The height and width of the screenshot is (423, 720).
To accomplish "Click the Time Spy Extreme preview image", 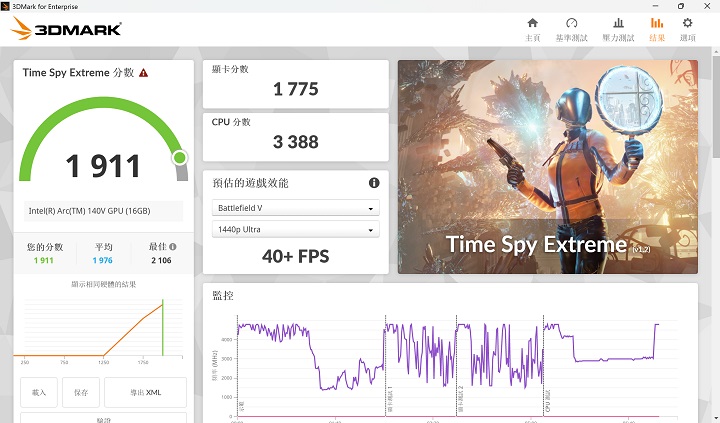I will pyautogui.click(x=548, y=167).
